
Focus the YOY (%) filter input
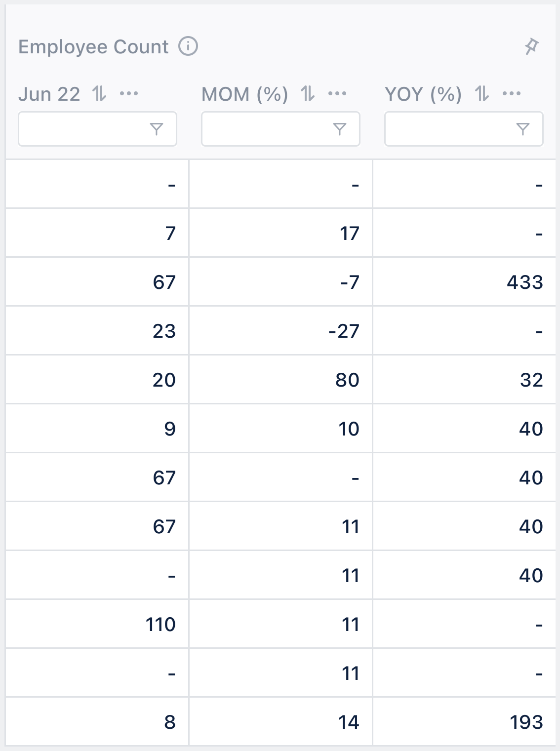click(x=464, y=129)
